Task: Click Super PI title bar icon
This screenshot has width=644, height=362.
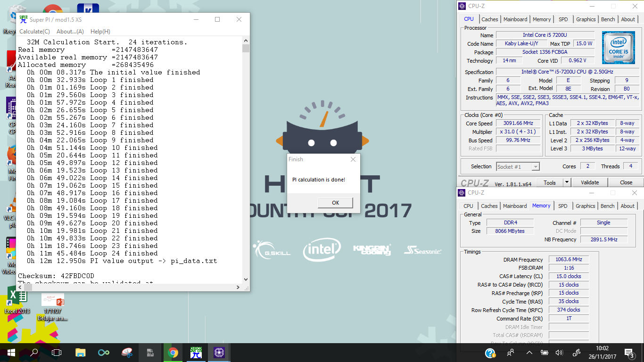Action: (x=23, y=19)
